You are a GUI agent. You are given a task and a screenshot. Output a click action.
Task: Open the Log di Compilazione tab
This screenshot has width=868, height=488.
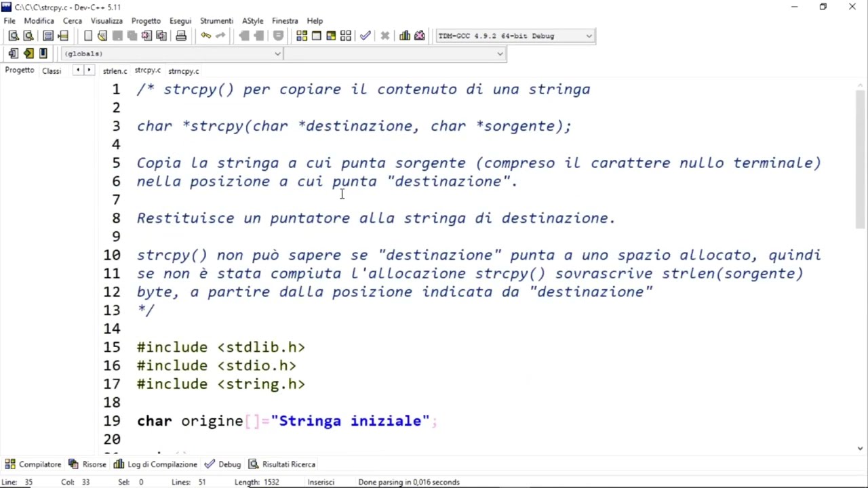[x=155, y=464]
